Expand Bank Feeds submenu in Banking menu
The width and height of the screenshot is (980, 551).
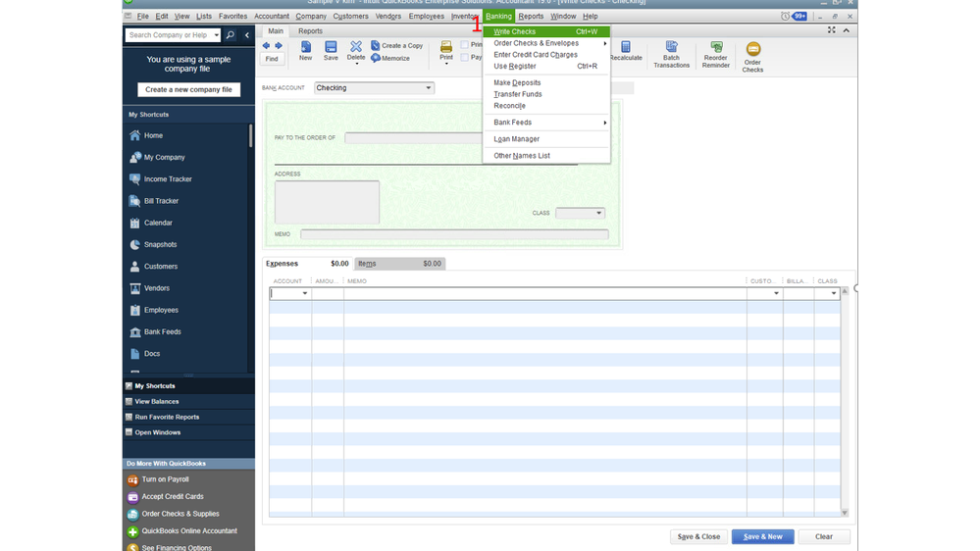(x=605, y=123)
